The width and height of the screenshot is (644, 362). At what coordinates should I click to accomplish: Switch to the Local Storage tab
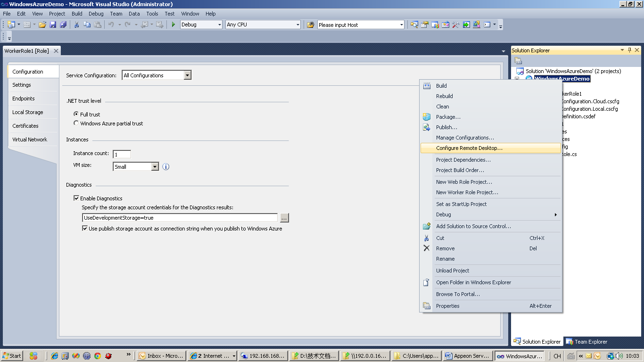point(33,112)
